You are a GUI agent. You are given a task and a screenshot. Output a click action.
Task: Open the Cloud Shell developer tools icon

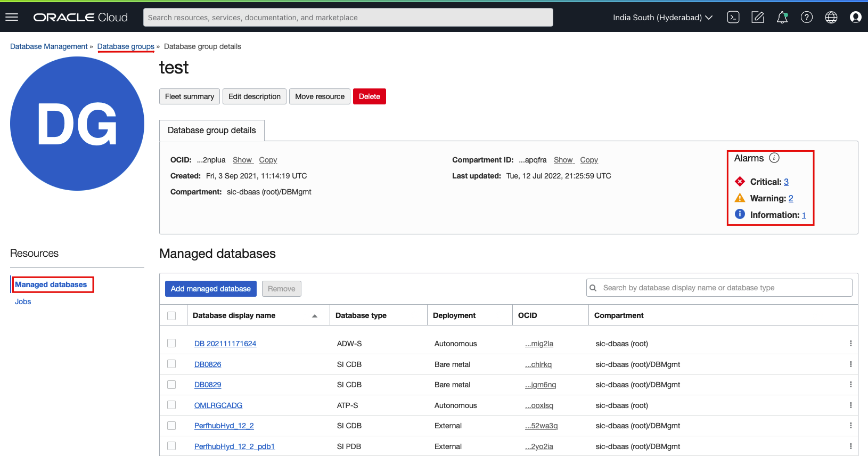(733, 18)
